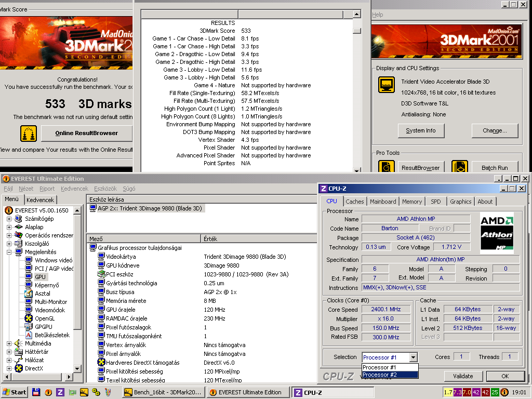The width and height of the screenshot is (532, 399).
Task: Launch CPU-Z from the purple Z quick launch icon
Action: pos(60,392)
